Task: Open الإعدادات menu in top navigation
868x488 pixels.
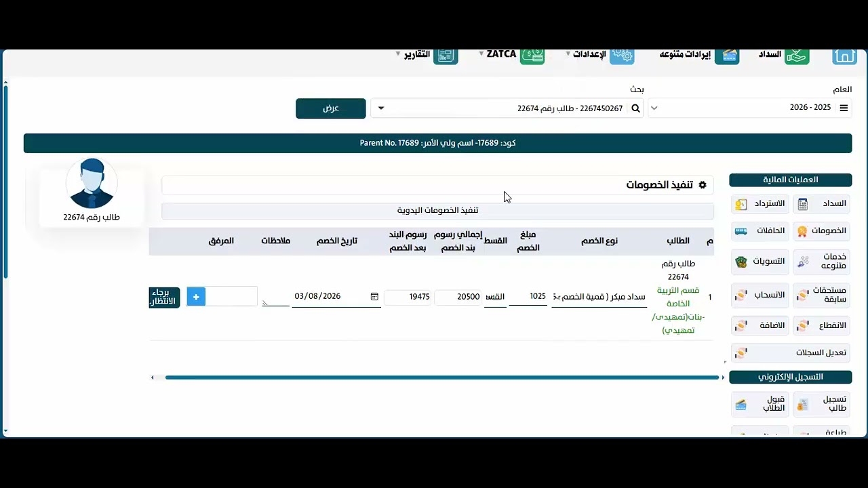Action: click(589, 54)
